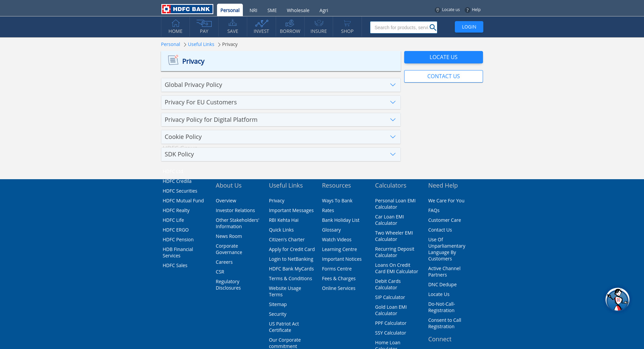Open the Shop cart icon
Image resolution: width=644 pixels, height=349 pixels.
[x=347, y=23]
